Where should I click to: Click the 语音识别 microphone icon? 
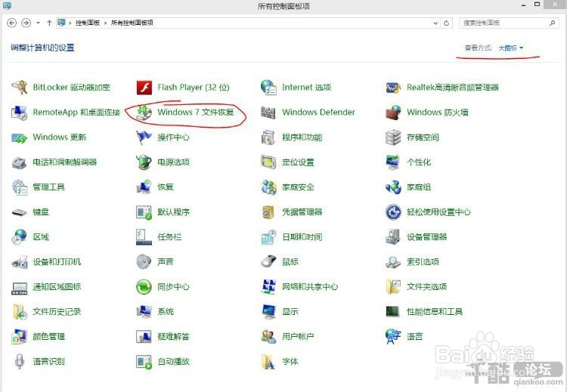click(x=20, y=362)
